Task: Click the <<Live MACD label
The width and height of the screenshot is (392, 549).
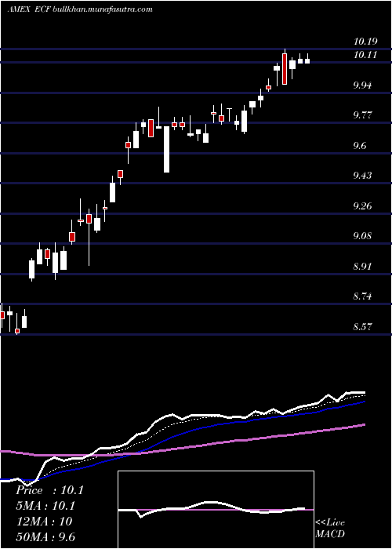Action: click(x=330, y=528)
